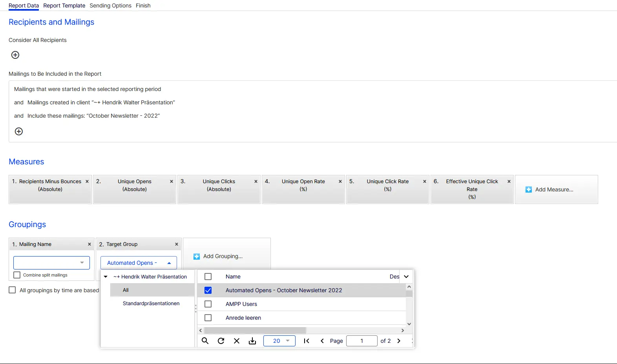Refresh the target group list
The height and width of the screenshot is (364, 617).
point(221,341)
